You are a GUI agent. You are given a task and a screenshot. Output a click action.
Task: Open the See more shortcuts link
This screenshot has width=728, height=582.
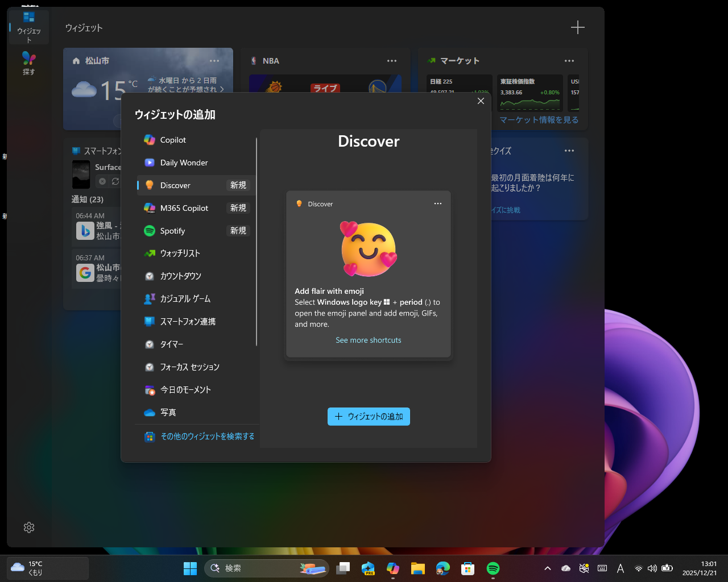click(x=369, y=340)
